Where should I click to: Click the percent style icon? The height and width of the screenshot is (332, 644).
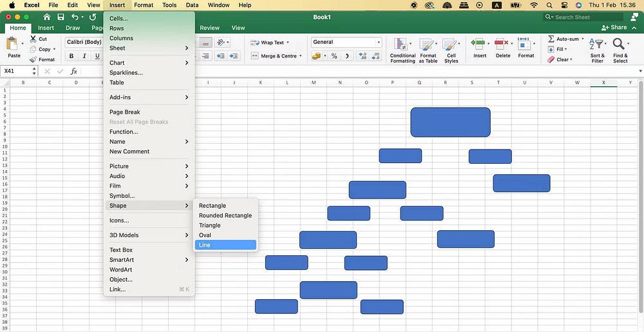point(334,56)
